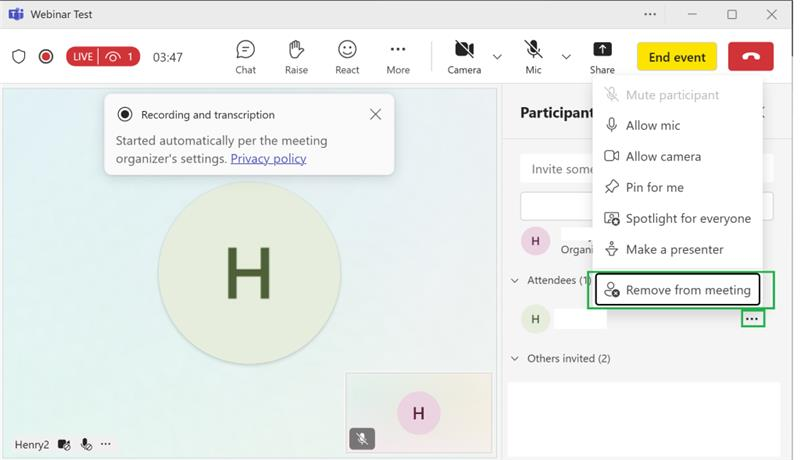800x460 pixels.
Task: Click the Remove from meeting person icon
Action: (611, 290)
